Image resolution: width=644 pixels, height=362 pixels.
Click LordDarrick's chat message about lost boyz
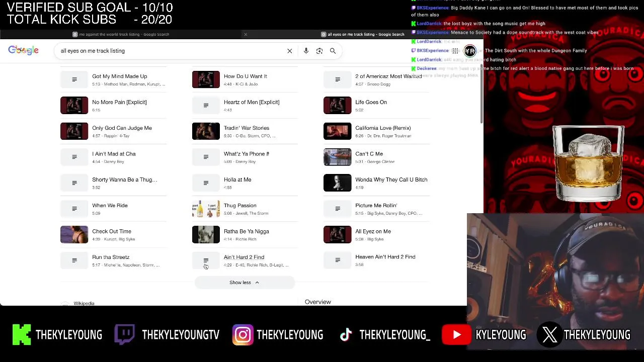478,24
